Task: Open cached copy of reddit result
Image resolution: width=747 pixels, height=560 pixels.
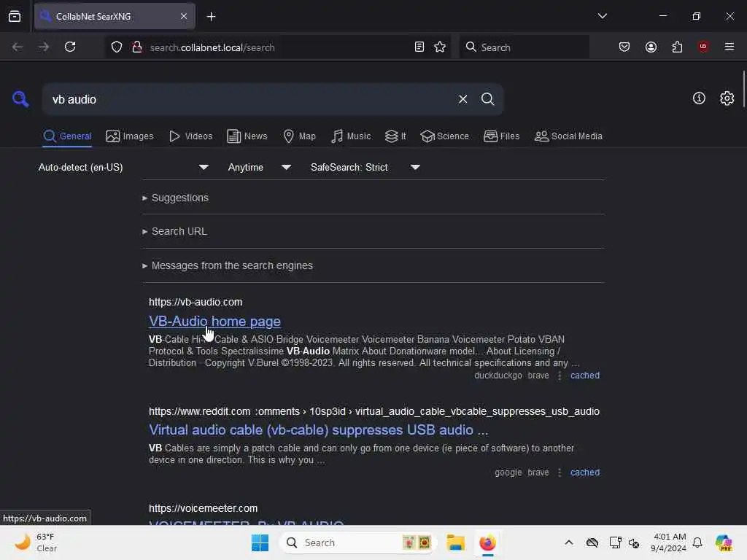Action: coord(584,472)
